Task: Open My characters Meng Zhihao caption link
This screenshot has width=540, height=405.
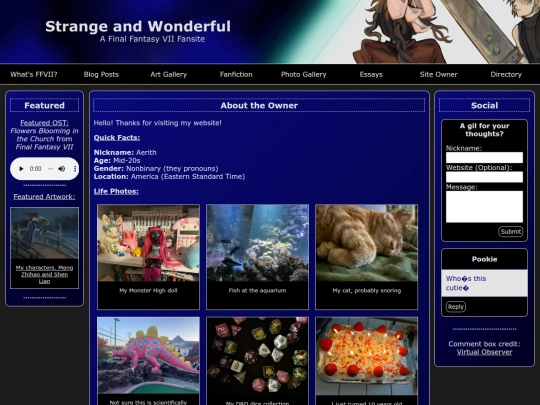Action: (x=44, y=274)
